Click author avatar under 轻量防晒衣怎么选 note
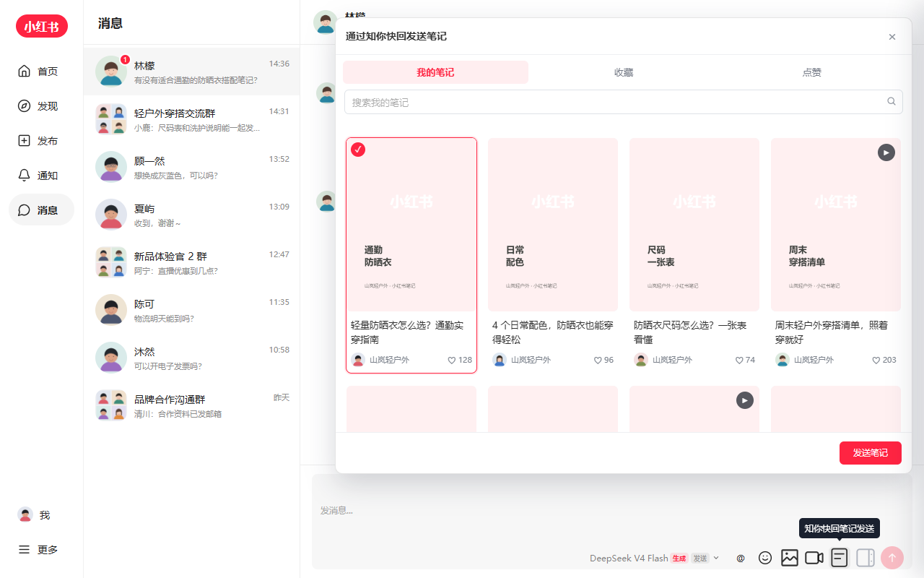This screenshot has height=578, width=924. tap(358, 360)
